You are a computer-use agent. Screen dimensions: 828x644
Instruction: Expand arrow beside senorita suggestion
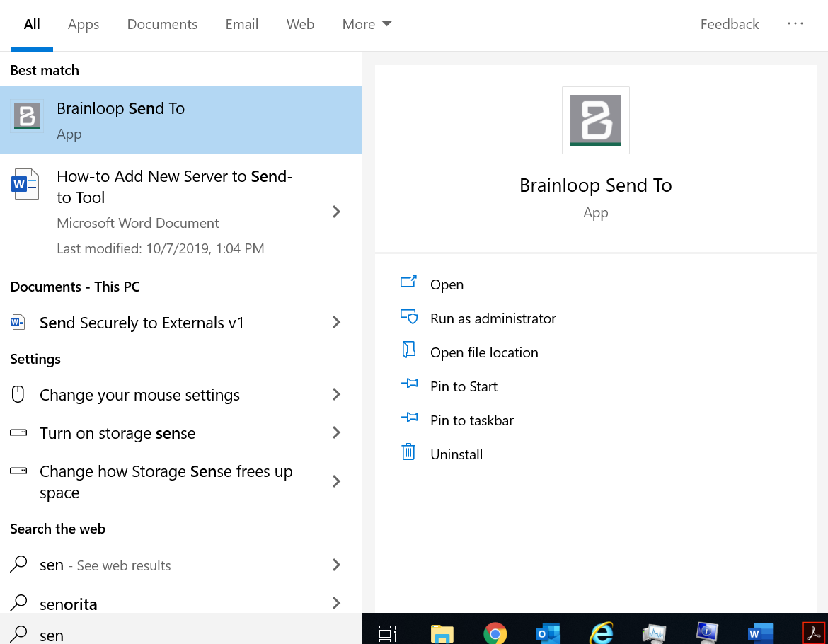pos(336,604)
